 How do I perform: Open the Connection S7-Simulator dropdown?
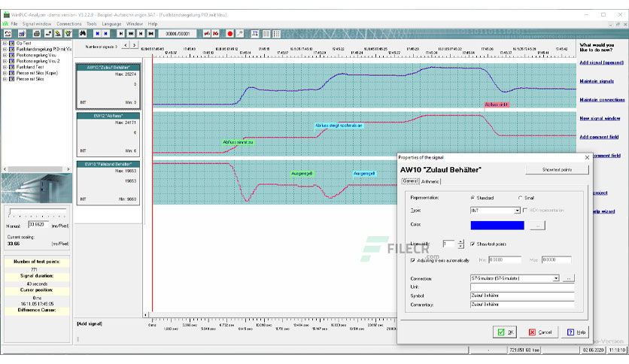point(556,278)
